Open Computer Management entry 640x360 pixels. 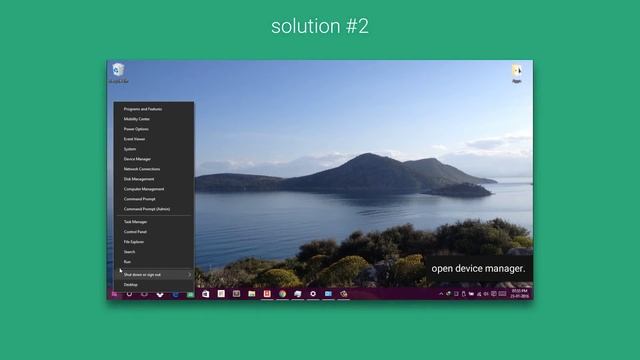154,189
